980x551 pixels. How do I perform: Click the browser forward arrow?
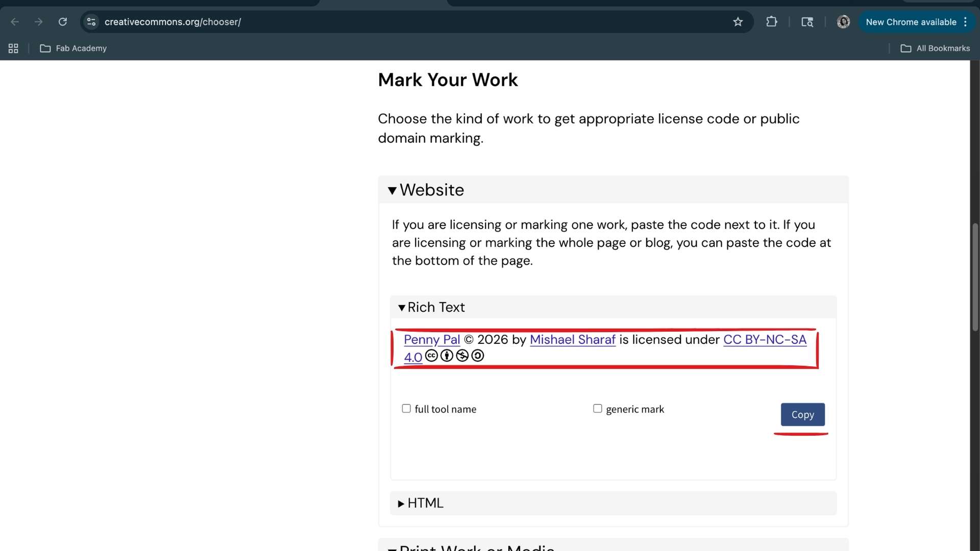point(39,22)
